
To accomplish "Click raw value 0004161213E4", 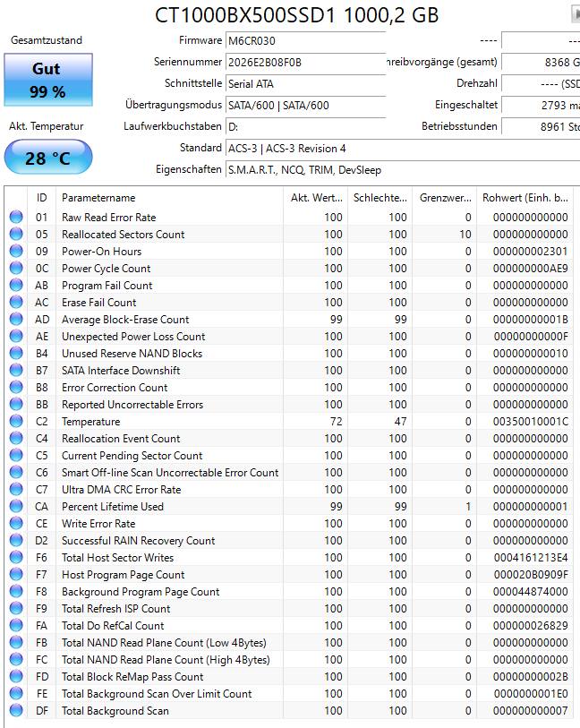I will [x=531, y=558].
